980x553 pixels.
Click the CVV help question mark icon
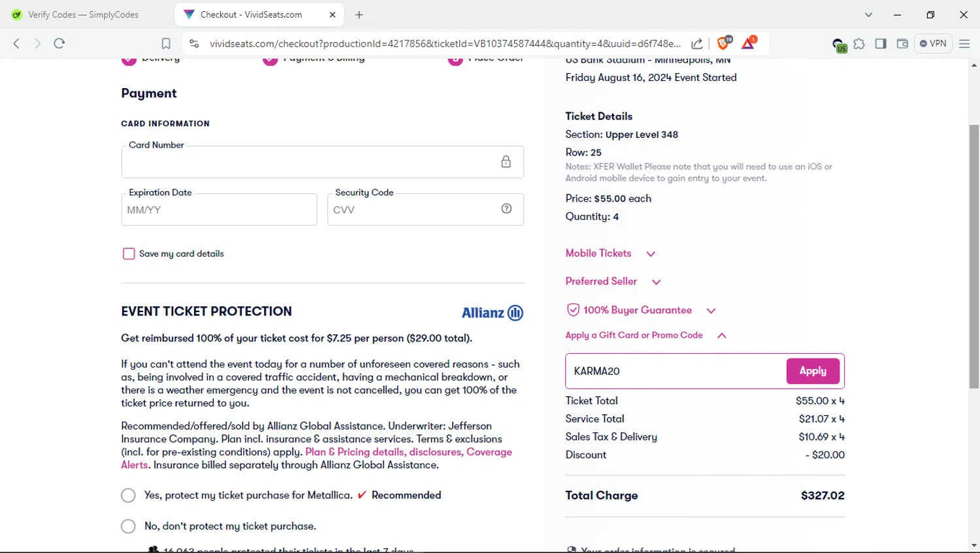coord(506,208)
